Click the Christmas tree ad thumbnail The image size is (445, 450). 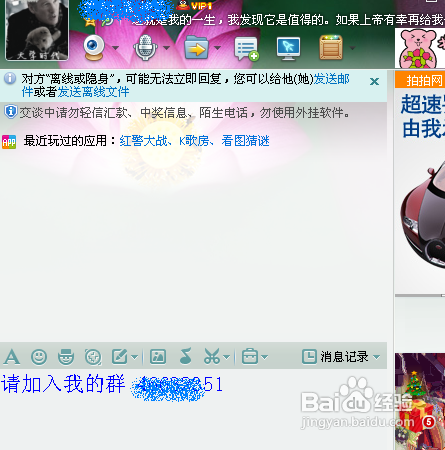420,401
